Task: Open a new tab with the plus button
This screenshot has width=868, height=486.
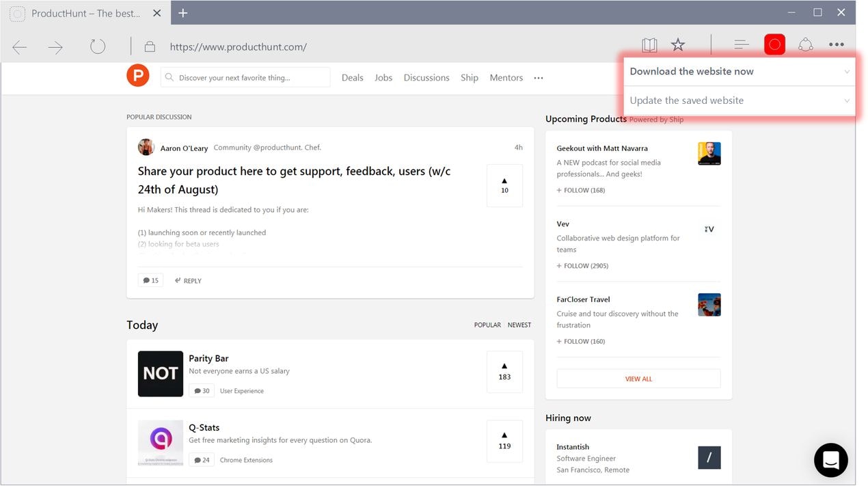Action: [183, 13]
